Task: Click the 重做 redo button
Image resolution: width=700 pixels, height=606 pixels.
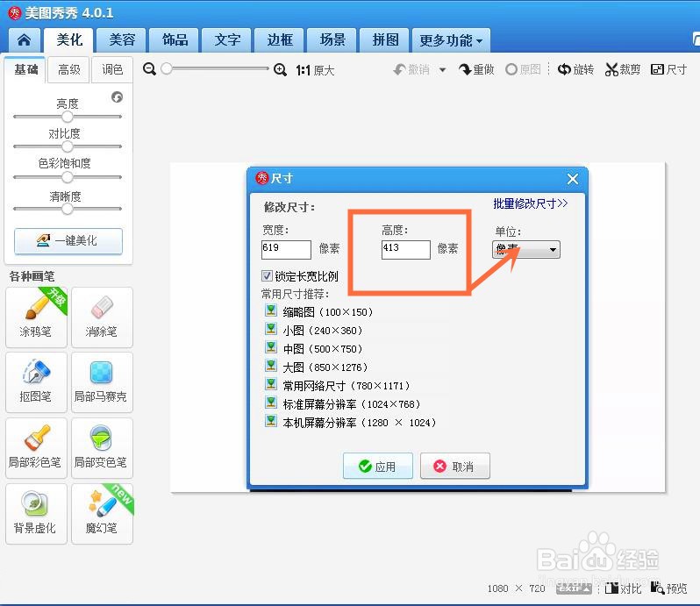Action: [x=476, y=69]
